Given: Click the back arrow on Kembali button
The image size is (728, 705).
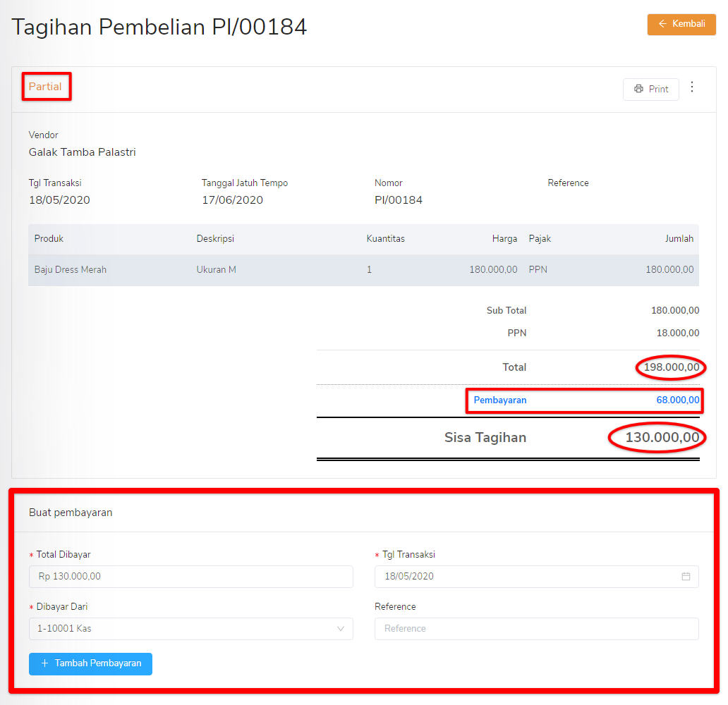Looking at the screenshot, I should tap(662, 24).
